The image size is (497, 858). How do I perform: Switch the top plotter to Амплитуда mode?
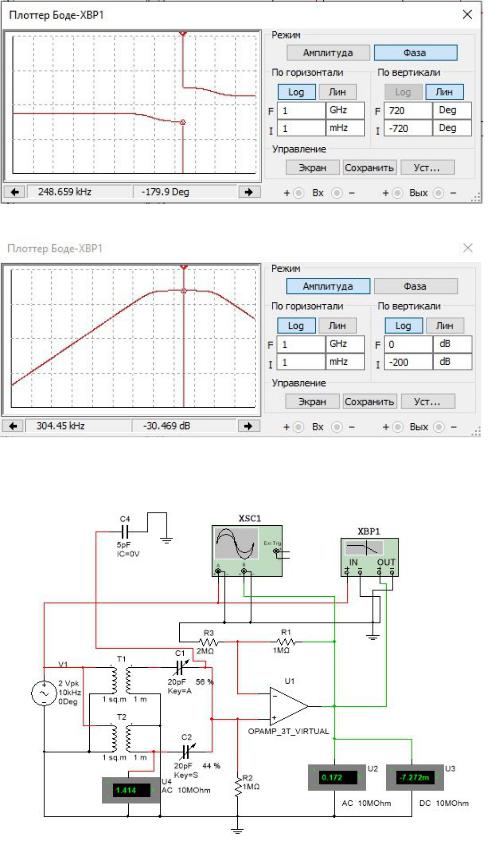(x=328, y=53)
